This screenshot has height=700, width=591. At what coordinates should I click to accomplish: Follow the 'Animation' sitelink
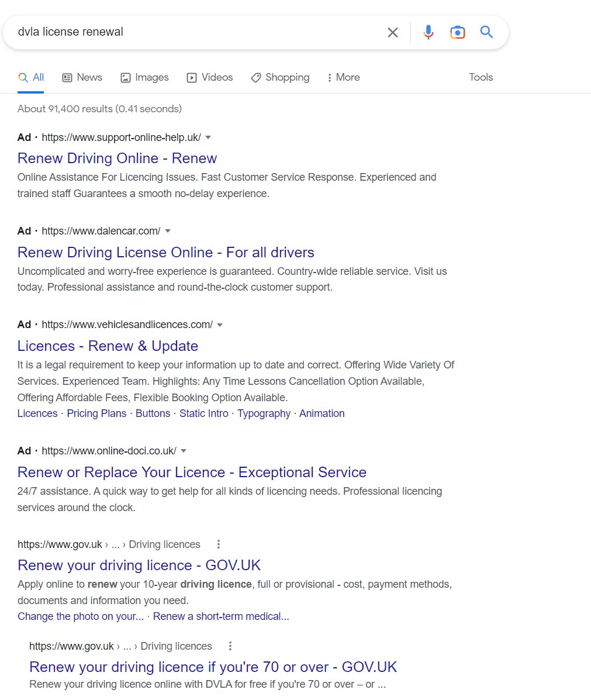pyautogui.click(x=322, y=413)
